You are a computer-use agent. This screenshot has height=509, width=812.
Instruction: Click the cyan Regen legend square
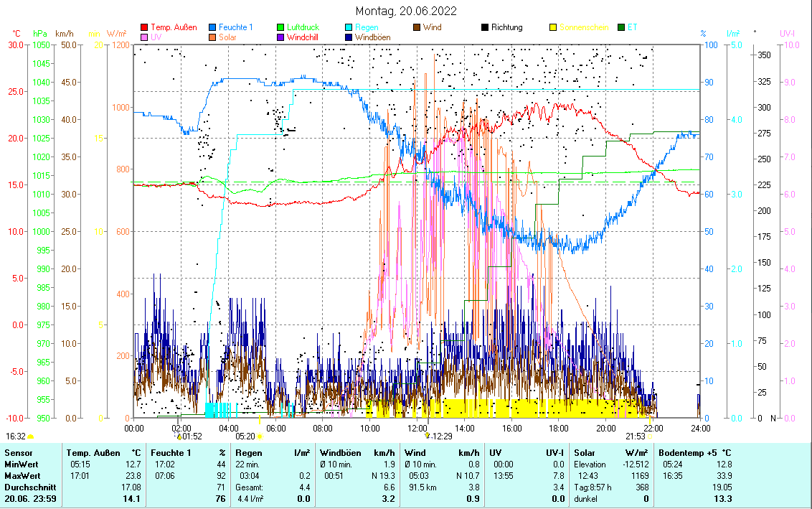349,28
